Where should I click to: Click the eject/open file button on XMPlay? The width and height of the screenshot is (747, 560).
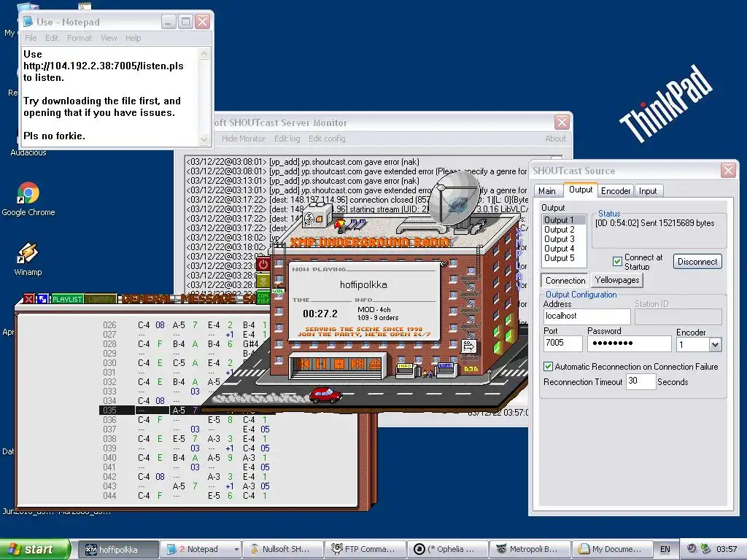(374, 364)
